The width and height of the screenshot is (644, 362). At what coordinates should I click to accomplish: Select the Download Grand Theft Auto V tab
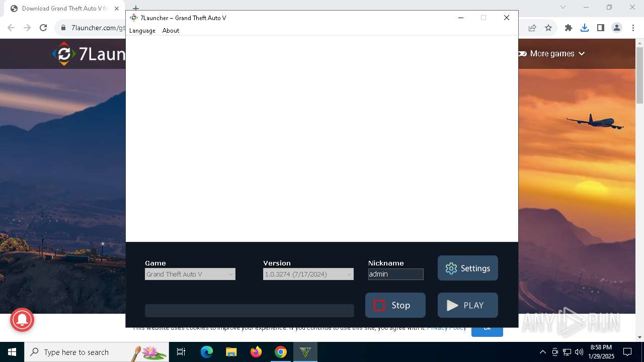[x=64, y=8]
